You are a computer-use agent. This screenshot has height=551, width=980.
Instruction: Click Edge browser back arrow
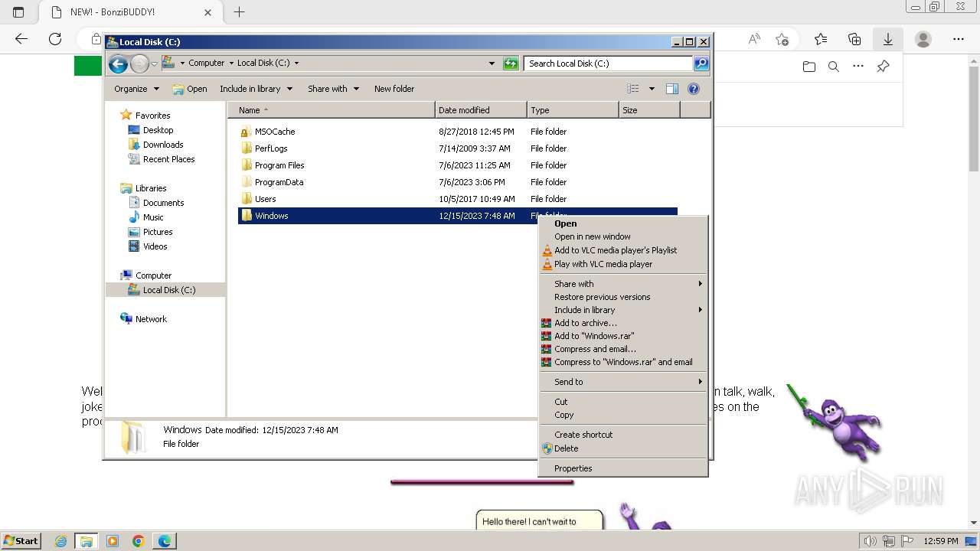pos(21,39)
